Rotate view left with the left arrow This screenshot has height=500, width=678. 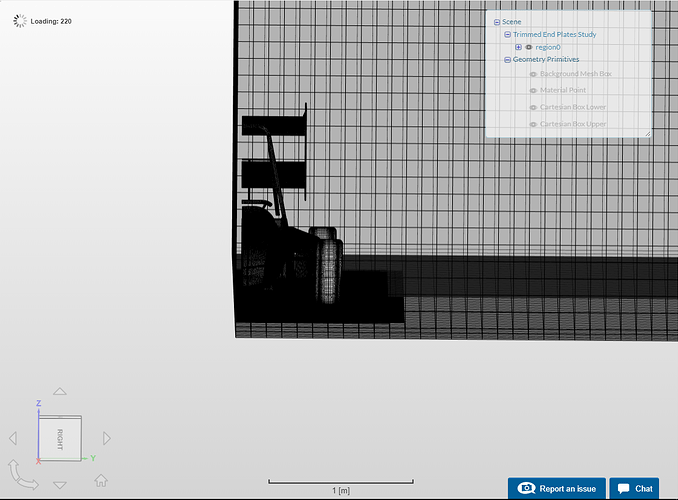coord(13,438)
